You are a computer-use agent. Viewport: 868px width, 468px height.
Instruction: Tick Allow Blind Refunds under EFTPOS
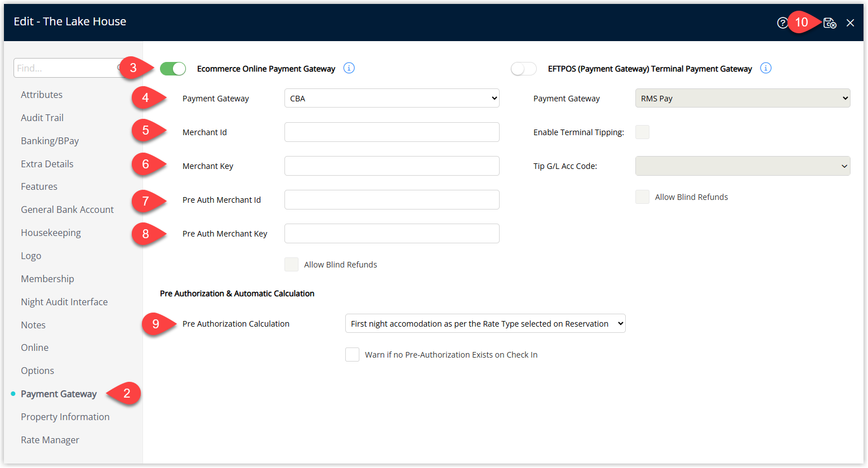tap(642, 197)
